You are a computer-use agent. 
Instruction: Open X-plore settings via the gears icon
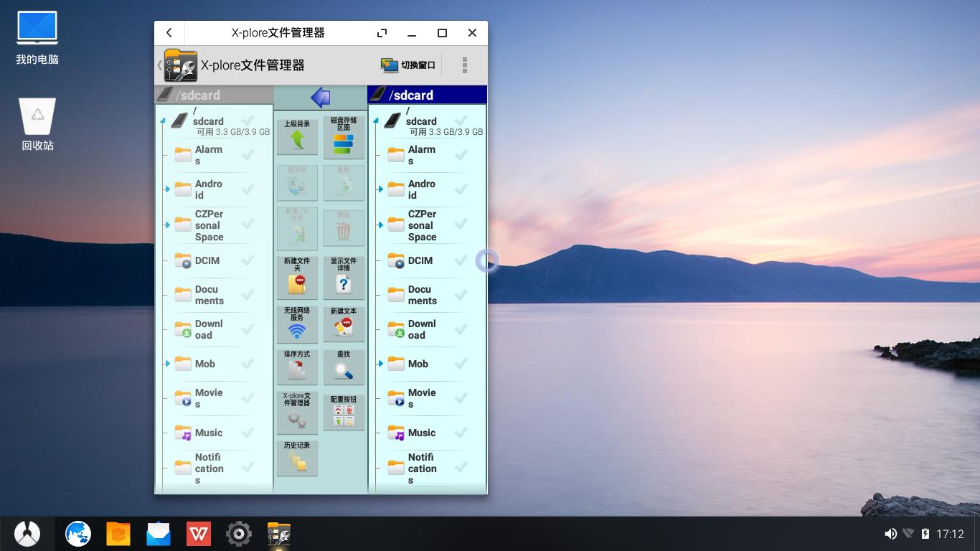coord(296,412)
